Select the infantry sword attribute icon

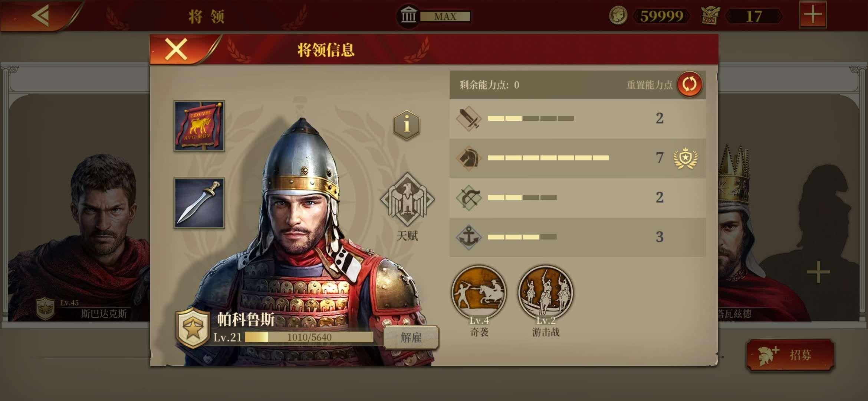pyautogui.click(x=468, y=118)
